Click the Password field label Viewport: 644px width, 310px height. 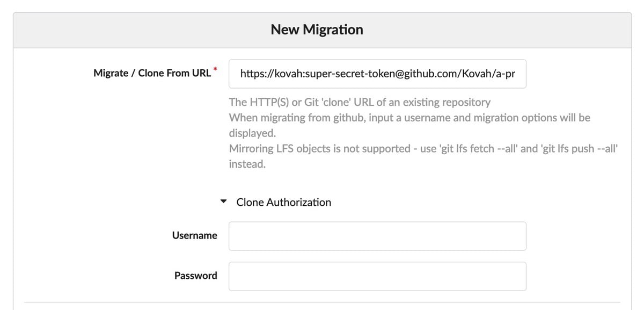click(196, 276)
